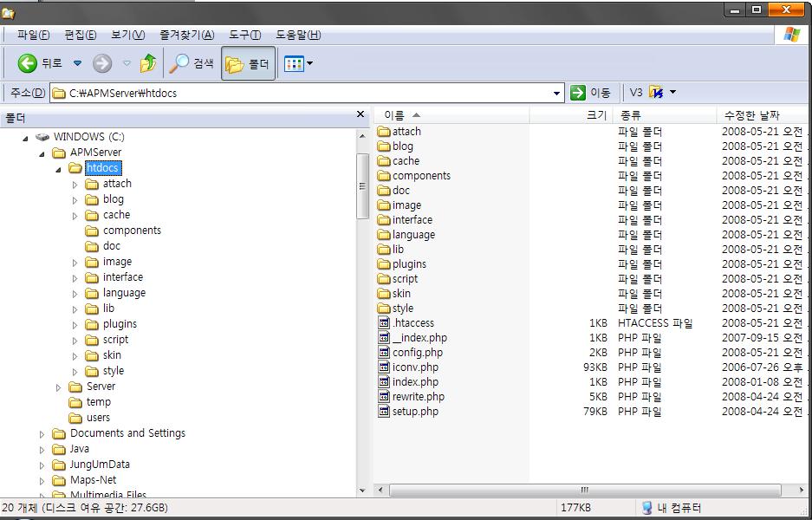Screen dimensions: 812x520
Task: Click the Windows flag logo icon
Action: click(792, 35)
